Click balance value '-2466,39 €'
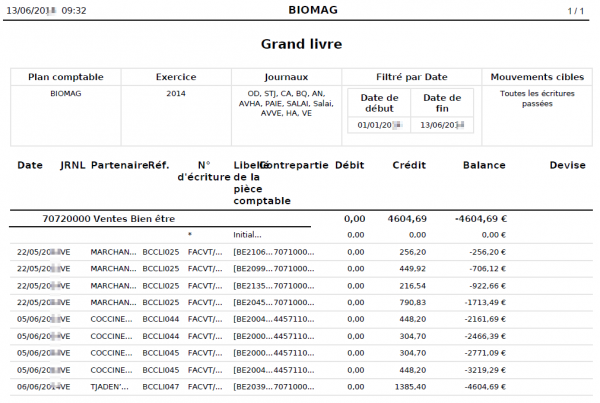Screen dimensions: 600x403 485,336
